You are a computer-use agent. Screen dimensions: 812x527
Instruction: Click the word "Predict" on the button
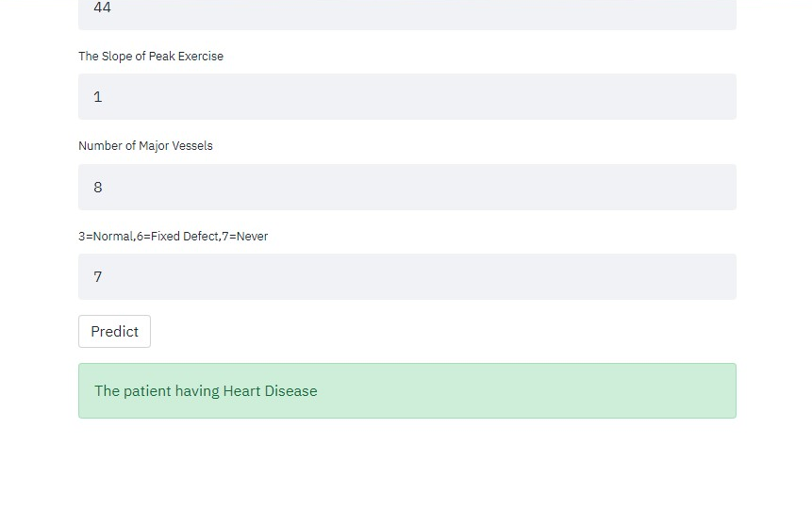114,332
